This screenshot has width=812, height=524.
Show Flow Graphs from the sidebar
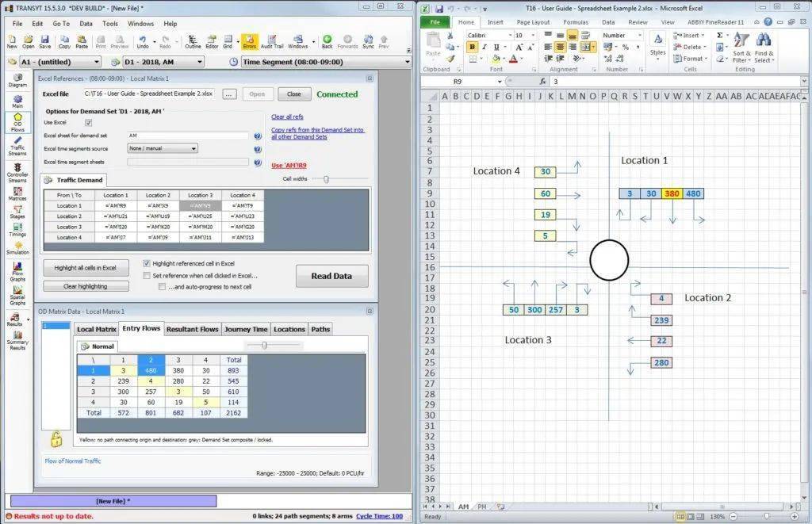click(17, 271)
